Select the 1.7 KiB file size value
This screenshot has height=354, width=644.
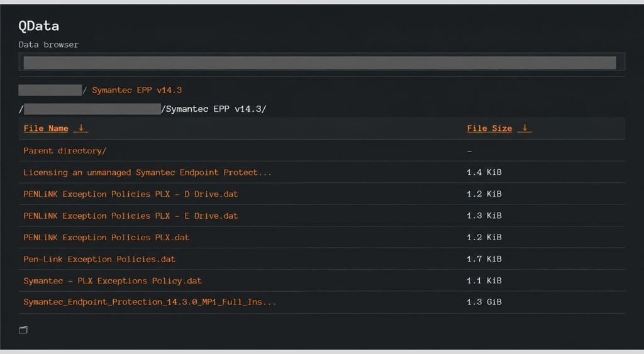[x=484, y=259]
